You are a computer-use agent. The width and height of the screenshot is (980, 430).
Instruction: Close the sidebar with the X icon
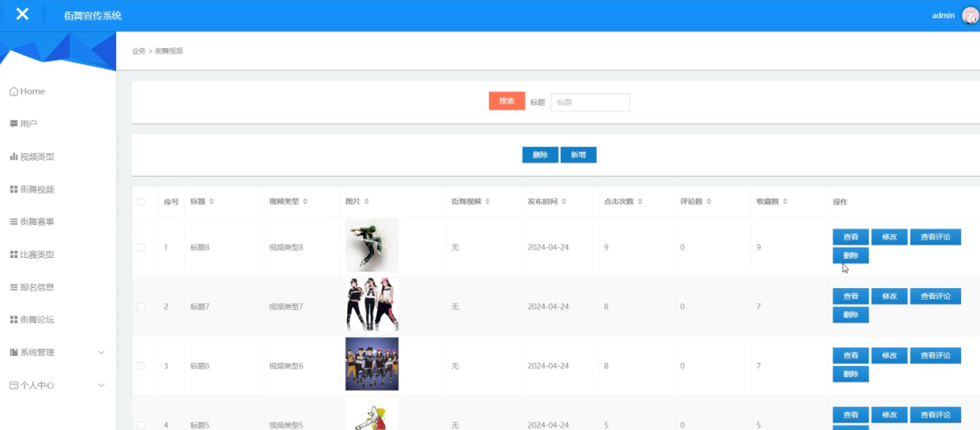click(x=23, y=14)
